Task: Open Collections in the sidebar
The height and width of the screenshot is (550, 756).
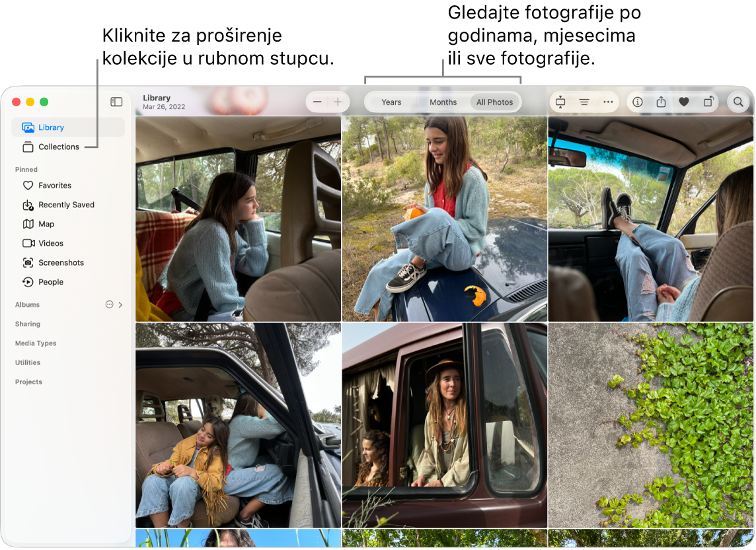Action: 58,147
